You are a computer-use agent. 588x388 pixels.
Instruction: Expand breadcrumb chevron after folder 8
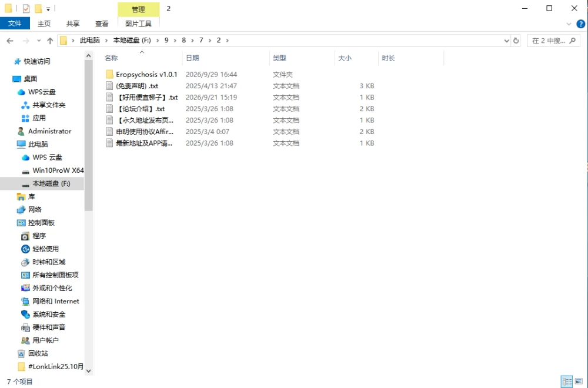(x=192, y=40)
